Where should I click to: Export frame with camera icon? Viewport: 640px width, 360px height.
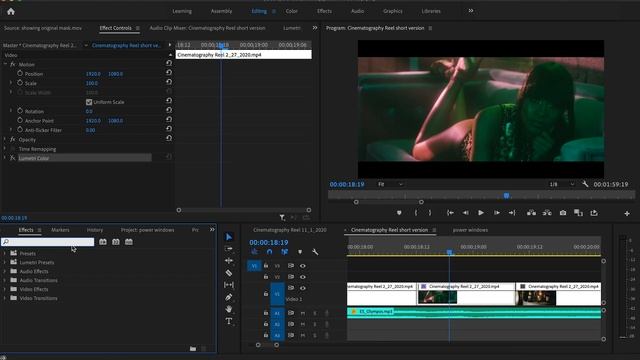(563, 213)
